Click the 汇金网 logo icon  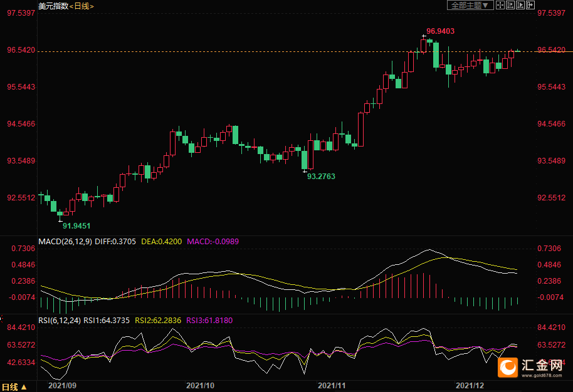tap(508, 367)
